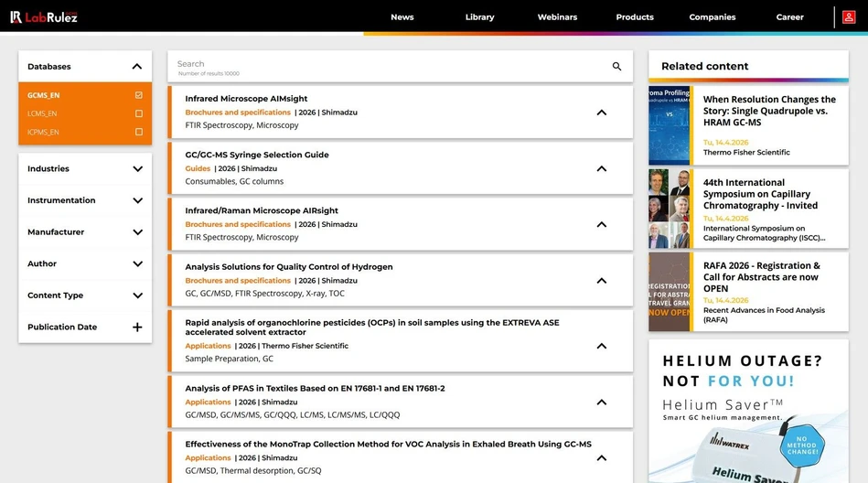The width and height of the screenshot is (868, 483).
Task: Click the search magnifier icon
Action: click(x=616, y=67)
